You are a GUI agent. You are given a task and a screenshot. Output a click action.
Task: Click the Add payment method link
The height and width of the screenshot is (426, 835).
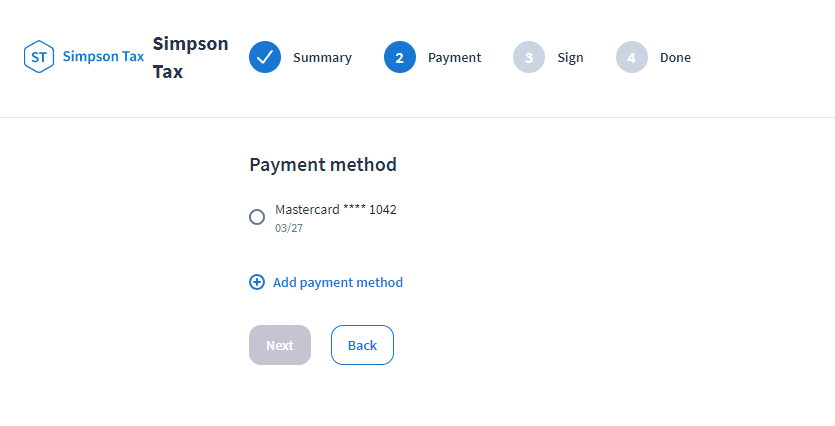click(337, 282)
